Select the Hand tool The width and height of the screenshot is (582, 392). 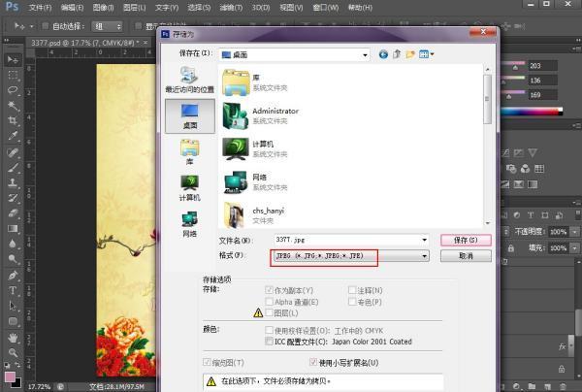point(13,338)
